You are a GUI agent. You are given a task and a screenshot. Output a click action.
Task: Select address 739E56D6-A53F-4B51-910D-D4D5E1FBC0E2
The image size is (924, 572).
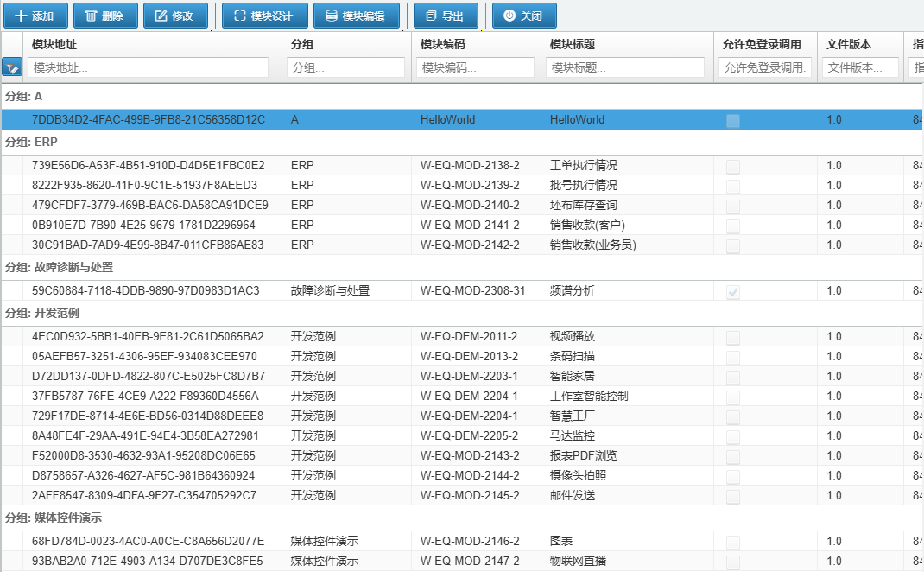tap(149, 166)
